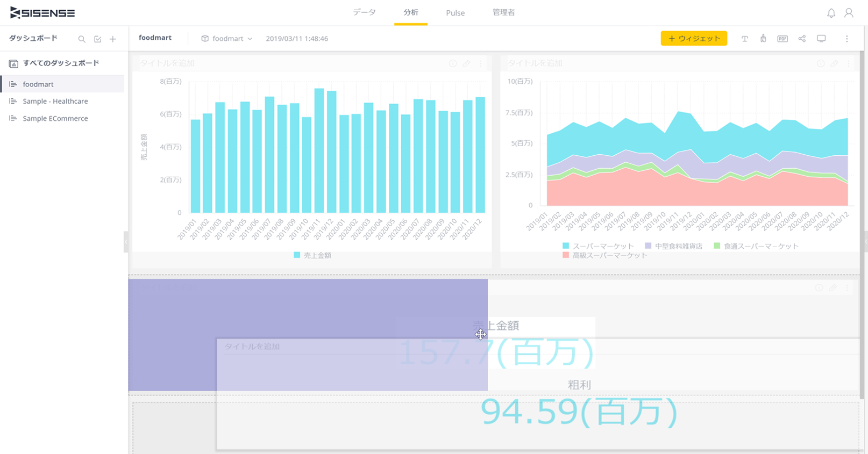The height and width of the screenshot is (454, 868).
Task: Click the foodmart dashboard title
Action: click(155, 38)
